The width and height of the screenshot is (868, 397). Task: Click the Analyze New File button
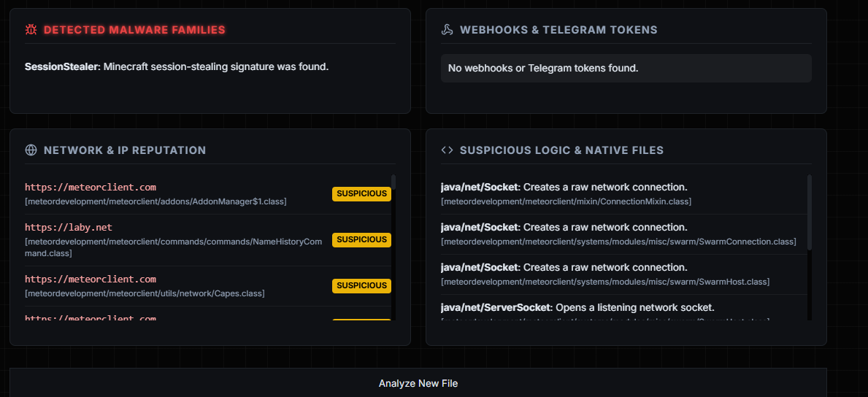pos(418,383)
